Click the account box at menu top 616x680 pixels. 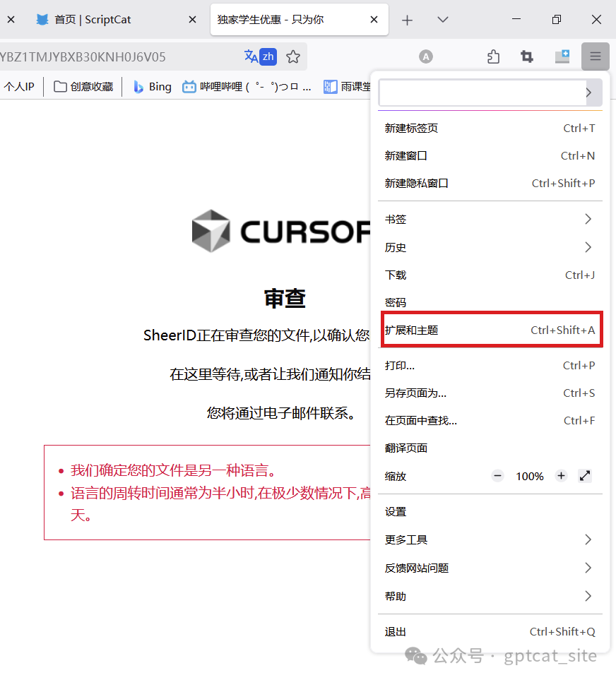(x=482, y=93)
